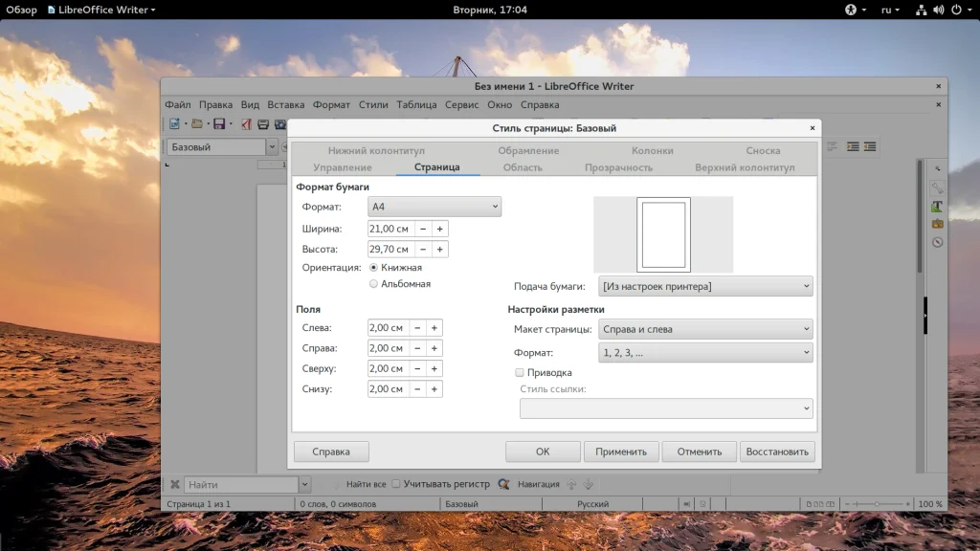Open the Подача бумаги dropdown
Viewport: 980px width, 551px height.
705,286
